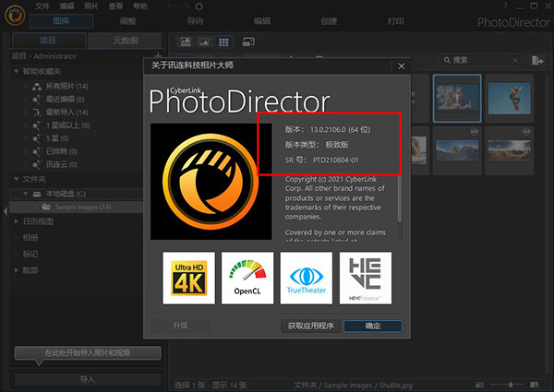The height and width of the screenshot is (392, 554).
Task: Expand the 日历视图 section
Action: point(17,221)
